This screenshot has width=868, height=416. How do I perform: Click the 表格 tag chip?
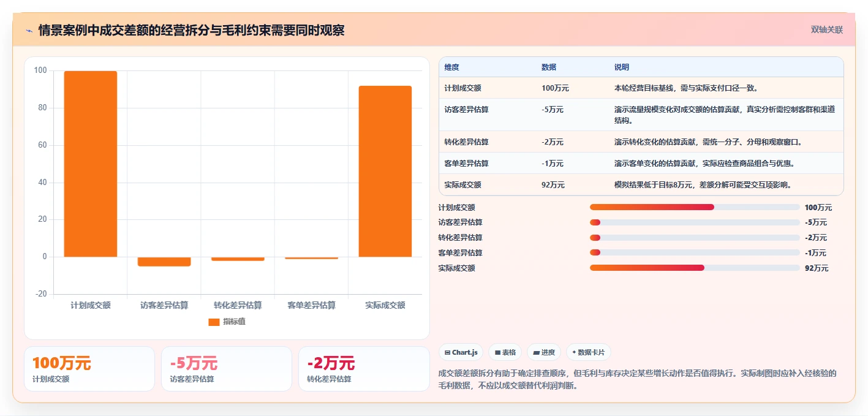point(505,352)
